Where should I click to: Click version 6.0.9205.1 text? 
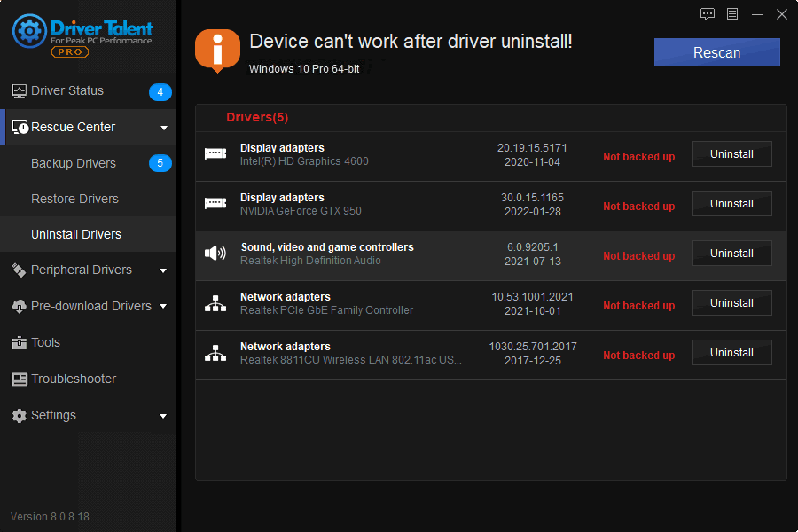coord(532,246)
